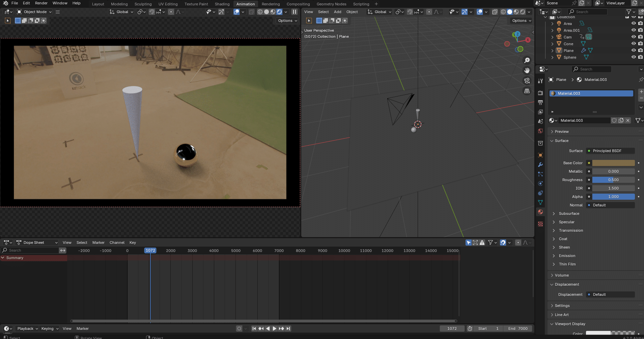Click the Base Color swatch
This screenshot has width=644, height=339.
point(613,163)
